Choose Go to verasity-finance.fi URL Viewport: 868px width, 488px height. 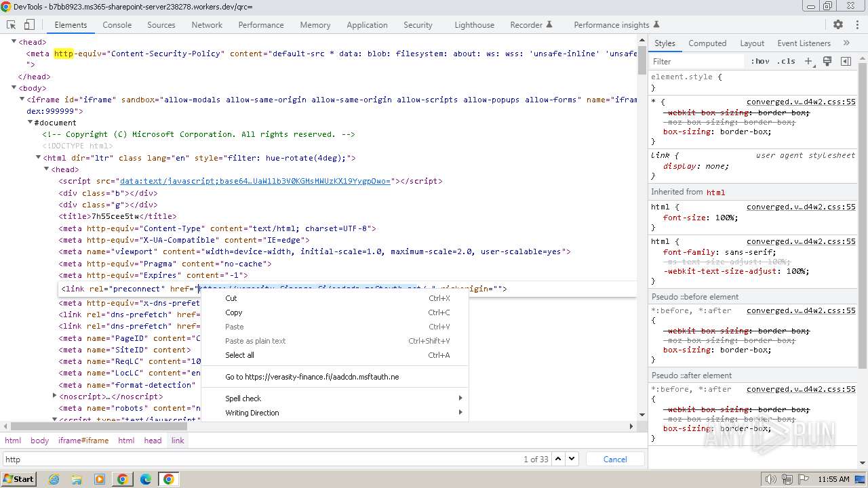pos(334,377)
